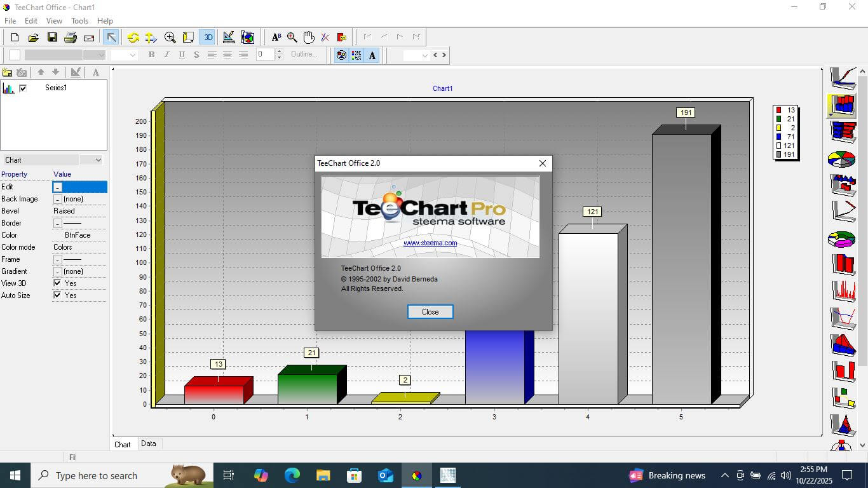The width and height of the screenshot is (868, 488).
Task: Choose the Pie chart type in gallery
Action: pyautogui.click(x=841, y=159)
